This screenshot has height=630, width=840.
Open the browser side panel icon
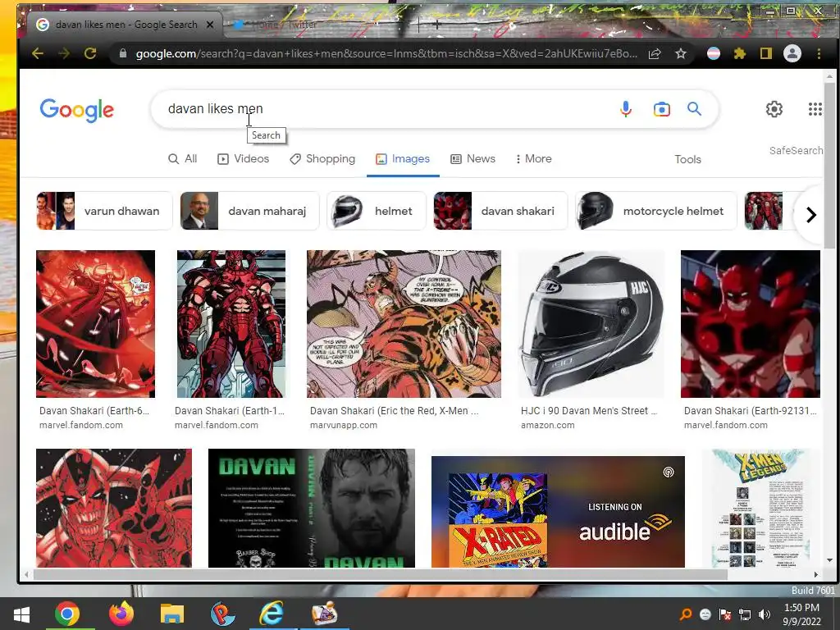[766, 53]
